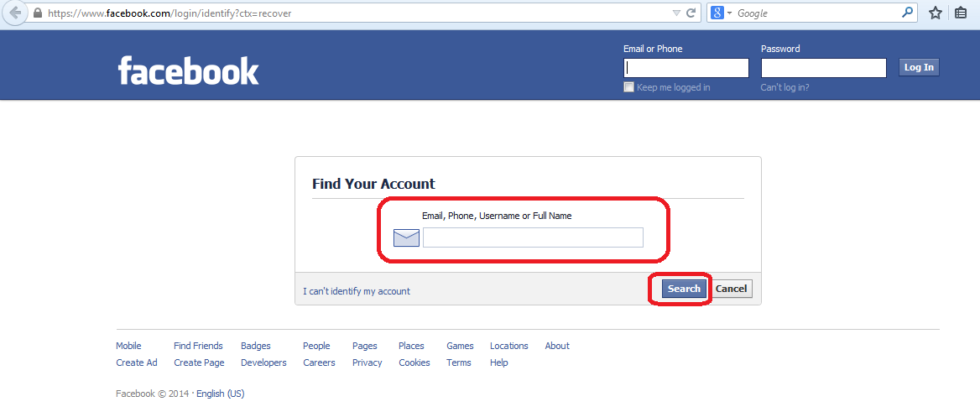The width and height of the screenshot is (980, 412).
Task: Focus the Password login field
Action: 823,67
